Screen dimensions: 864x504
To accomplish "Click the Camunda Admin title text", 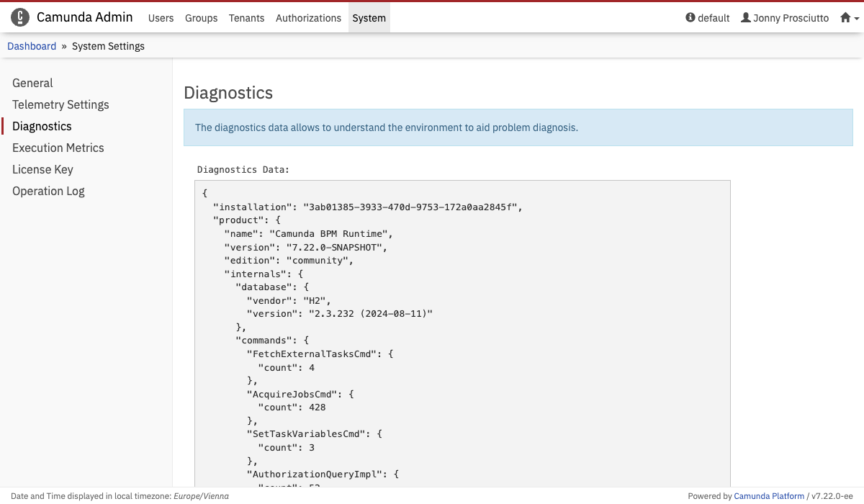I will click(85, 17).
